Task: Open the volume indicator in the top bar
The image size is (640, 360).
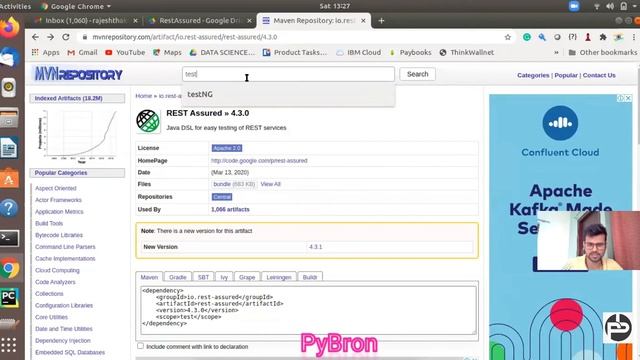Action: (x=610, y=6)
